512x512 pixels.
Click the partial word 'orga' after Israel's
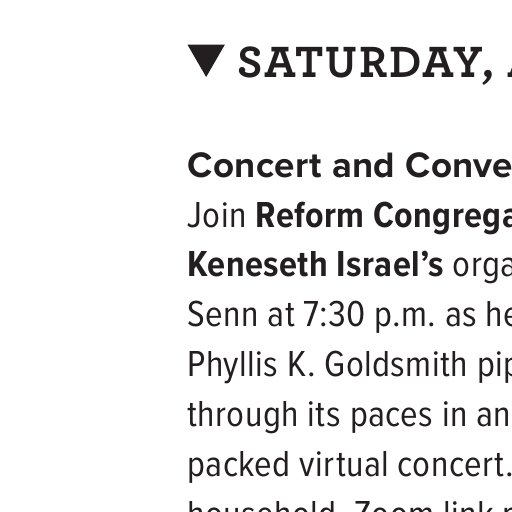point(482,268)
